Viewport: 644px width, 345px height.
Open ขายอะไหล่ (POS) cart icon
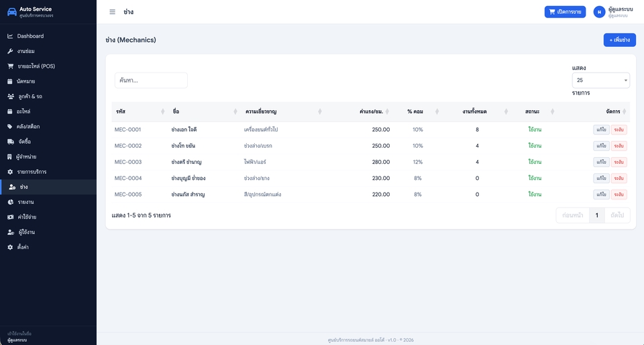pos(10,66)
